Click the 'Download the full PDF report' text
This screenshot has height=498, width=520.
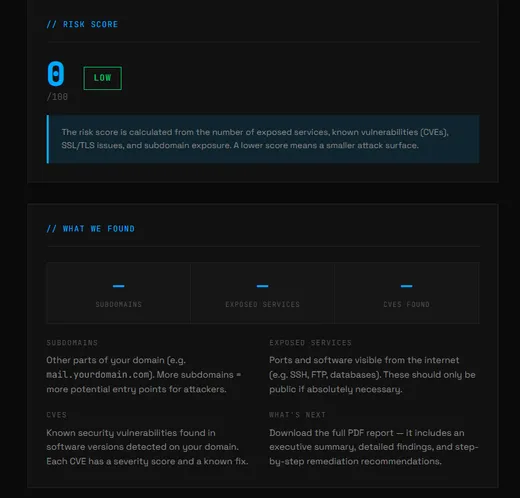[331, 433]
